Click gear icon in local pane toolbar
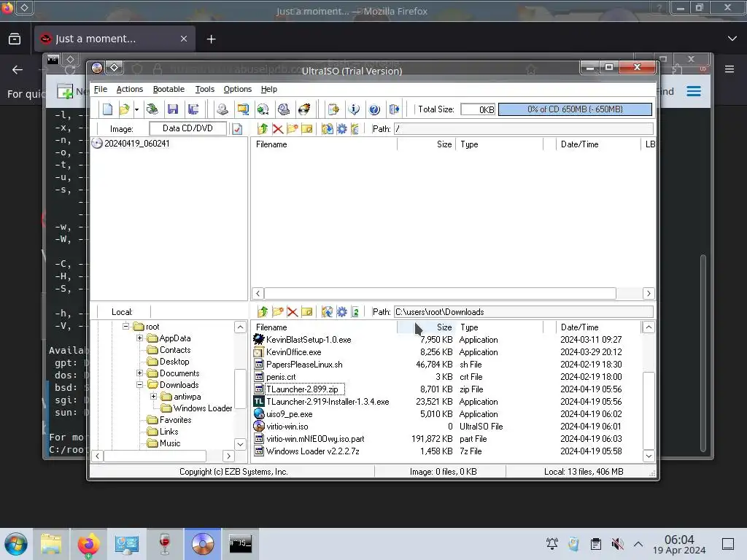This screenshot has width=747, height=560. tap(341, 312)
